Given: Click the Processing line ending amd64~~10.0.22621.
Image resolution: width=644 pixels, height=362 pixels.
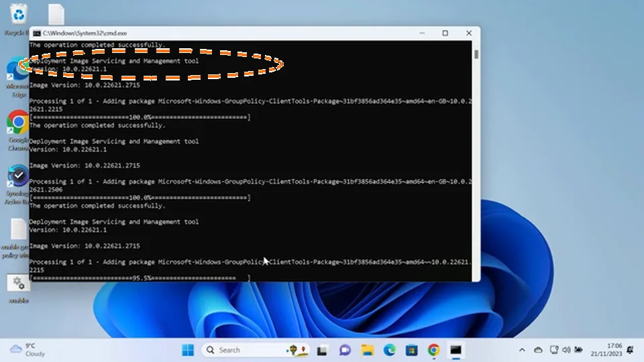Looking at the screenshot, I should click(250, 262).
